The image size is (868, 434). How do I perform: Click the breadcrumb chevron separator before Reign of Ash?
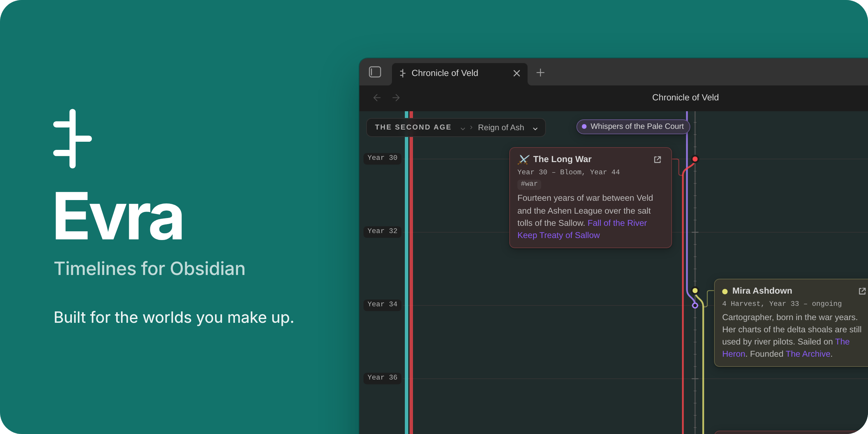coord(471,127)
